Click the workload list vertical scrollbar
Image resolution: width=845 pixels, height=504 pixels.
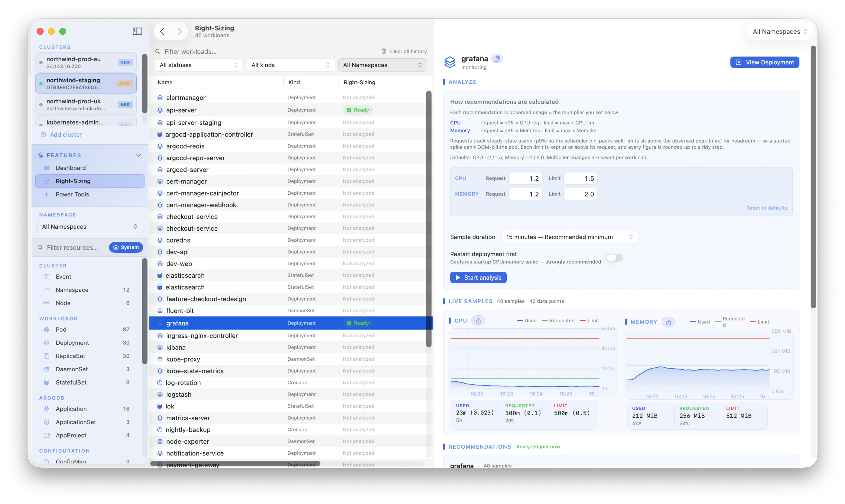click(429, 219)
